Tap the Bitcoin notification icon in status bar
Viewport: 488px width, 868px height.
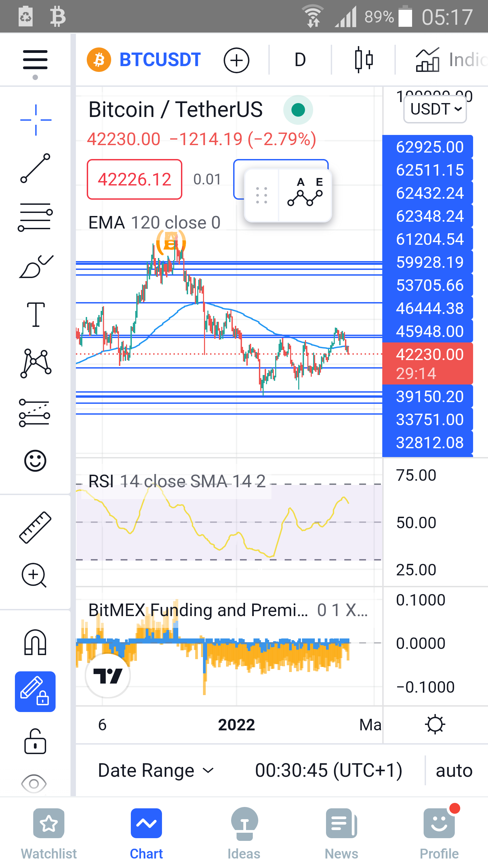tap(58, 16)
